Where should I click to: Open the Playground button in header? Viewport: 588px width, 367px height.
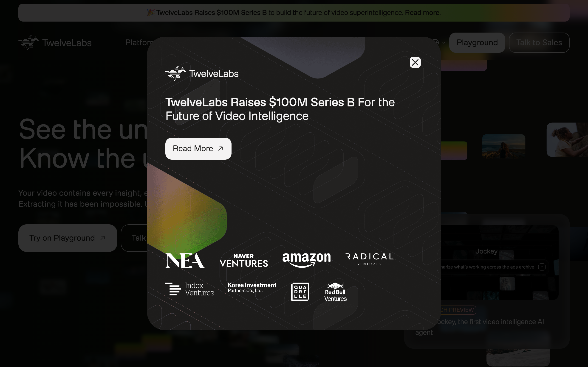477,42
